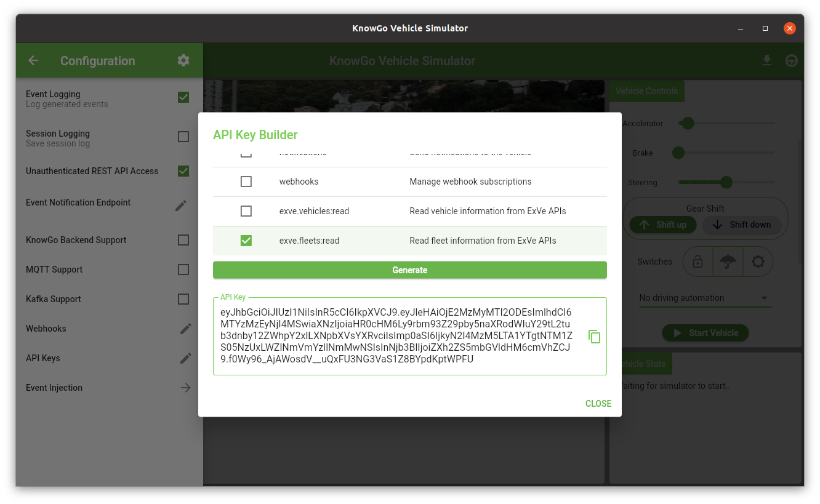Open the No driving automation dropdown
This screenshot has width=820, height=504.
[x=705, y=298]
